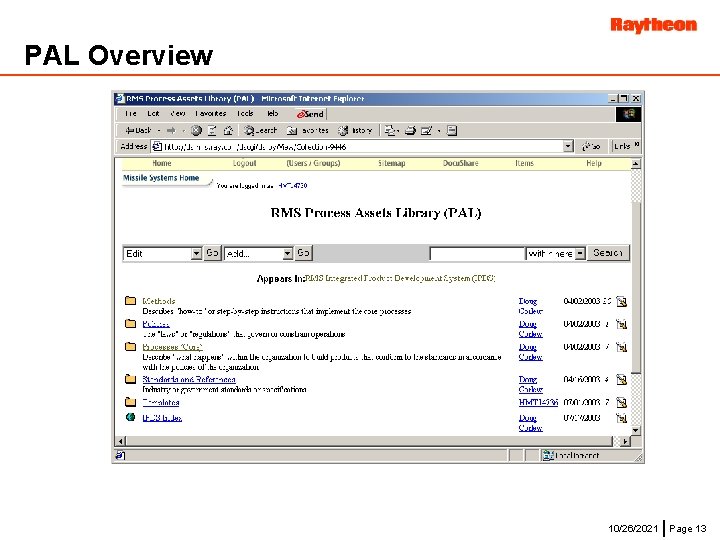This screenshot has width=720, height=540.
Task: Open the Processes collection link
Action: 172,347
